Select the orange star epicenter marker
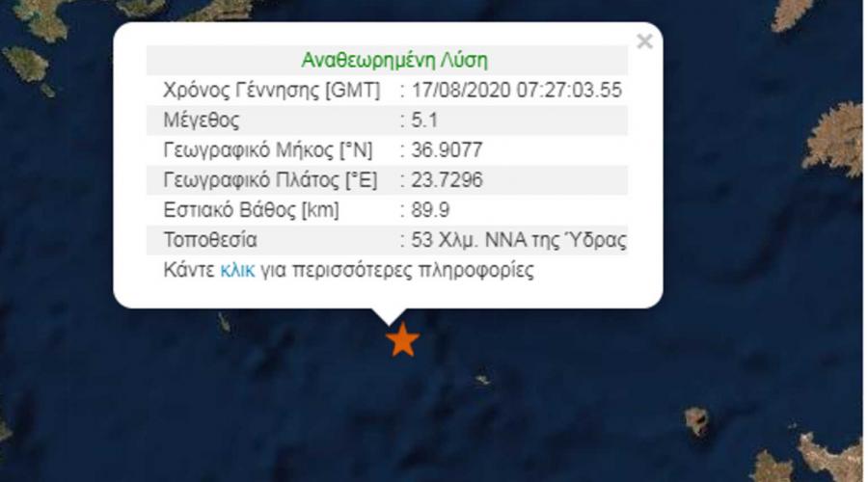The height and width of the screenshot is (482, 868). click(x=402, y=339)
